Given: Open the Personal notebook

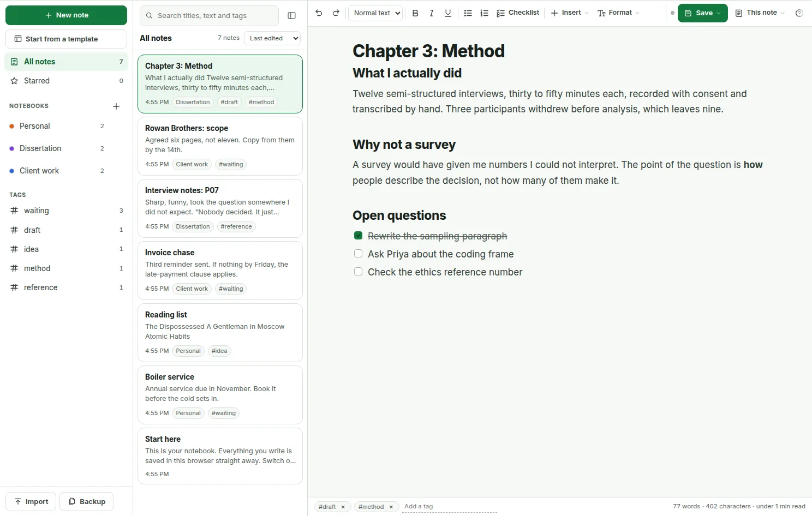Looking at the screenshot, I should [x=57, y=126].
